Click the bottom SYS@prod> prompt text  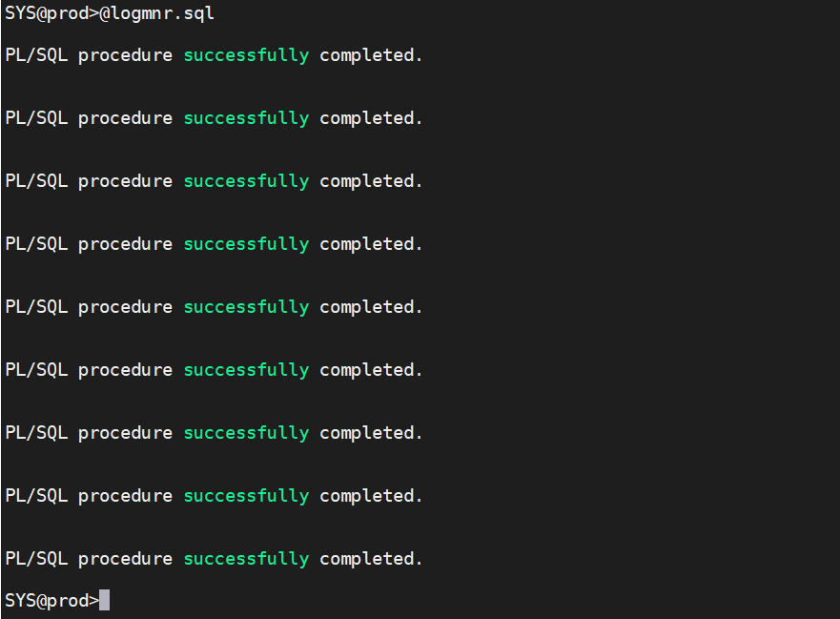(x=51, y=600)
